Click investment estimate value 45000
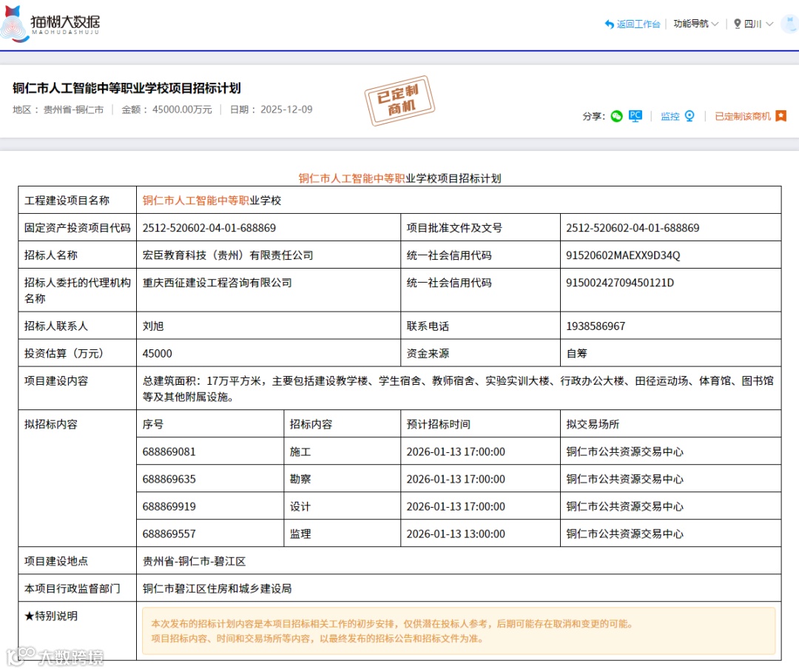Screen dimensions: 799x672 point(157,353)
